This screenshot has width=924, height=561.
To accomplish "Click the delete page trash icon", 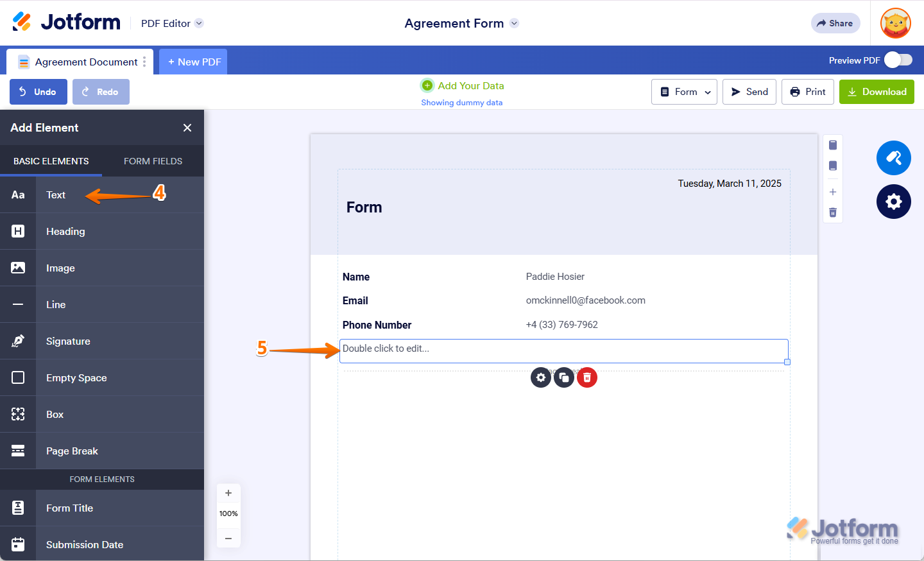I will point(833,212).
